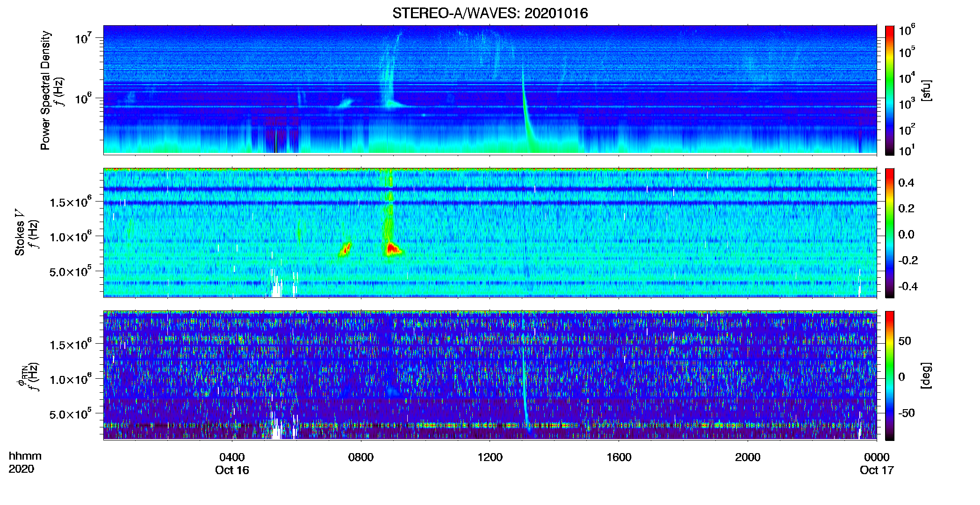The width and height of the screenshot is (980, 505).
Task: Click the Power Spectral Density axis label
Action: click(45, 90)
